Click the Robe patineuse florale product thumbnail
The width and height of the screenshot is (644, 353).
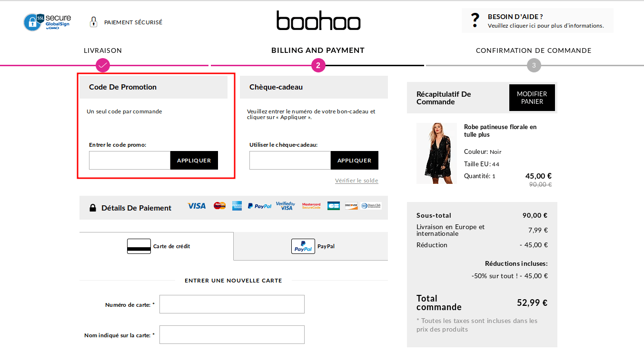pyautogui.click(x=436, y=153)
